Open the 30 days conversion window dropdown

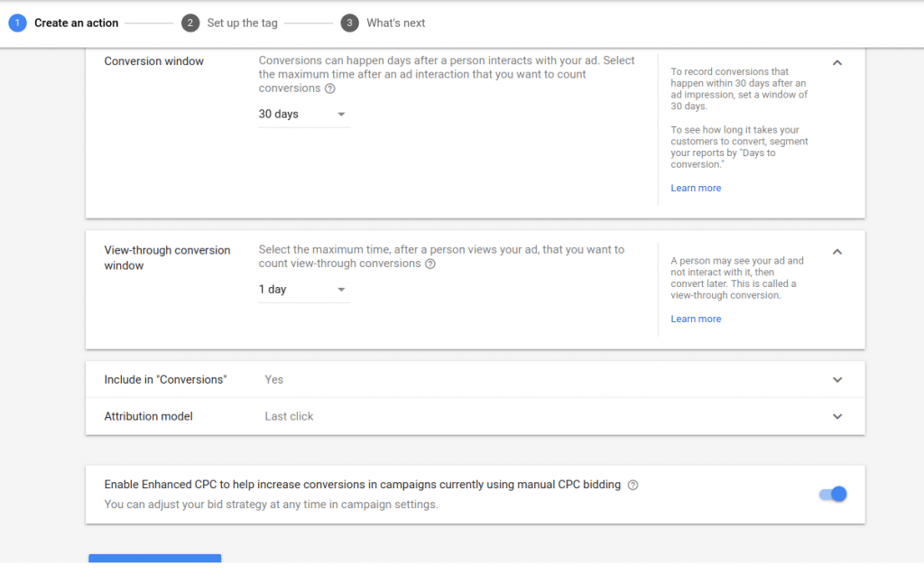tap(303, 115)
